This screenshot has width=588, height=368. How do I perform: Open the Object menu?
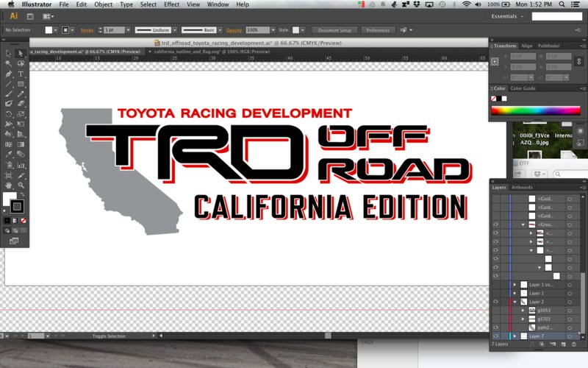click(x=103, y=4)
